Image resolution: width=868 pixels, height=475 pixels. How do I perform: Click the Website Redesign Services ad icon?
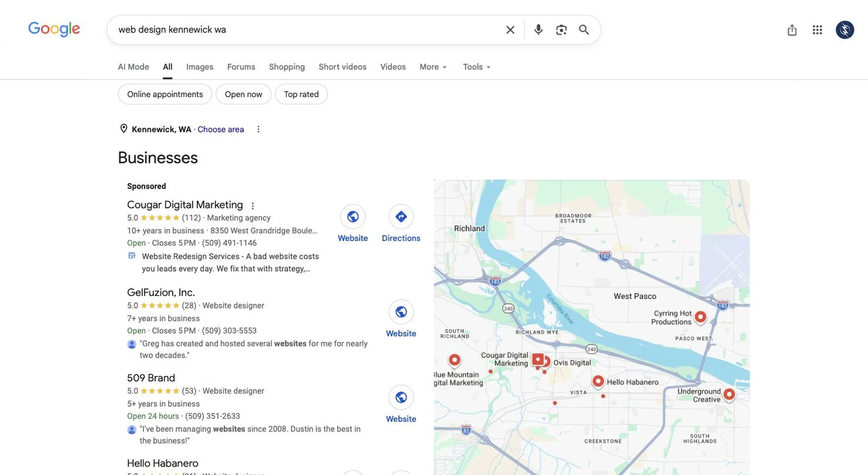[132, 256]
